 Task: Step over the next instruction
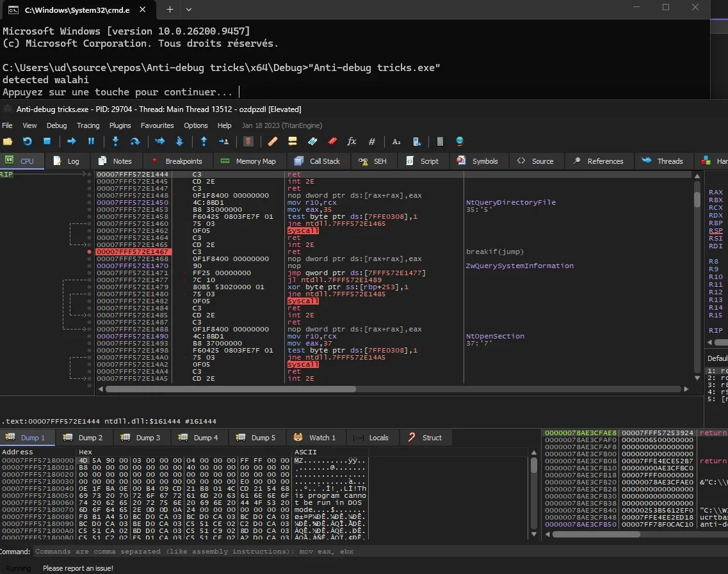pyautogui.click(x=135, y=141)
